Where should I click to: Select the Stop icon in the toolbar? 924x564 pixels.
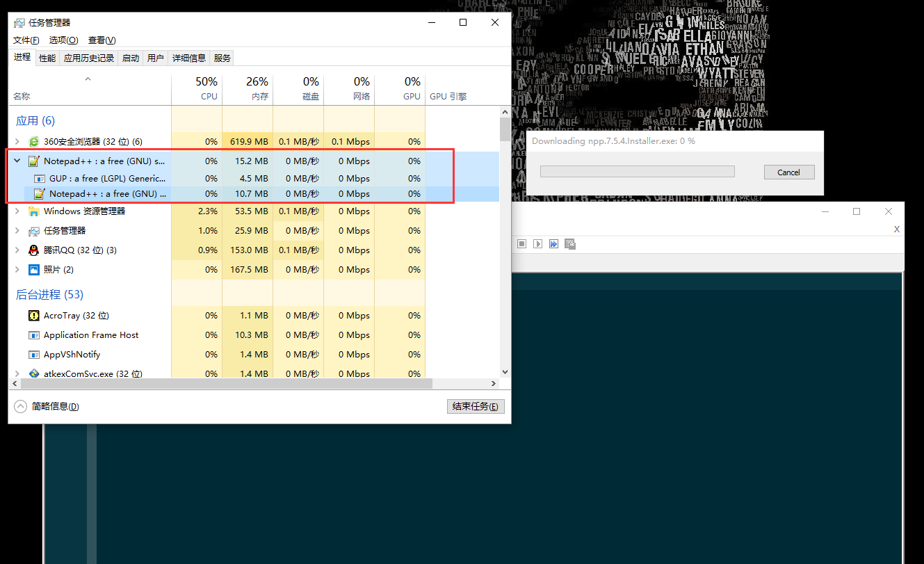point(521,243)
